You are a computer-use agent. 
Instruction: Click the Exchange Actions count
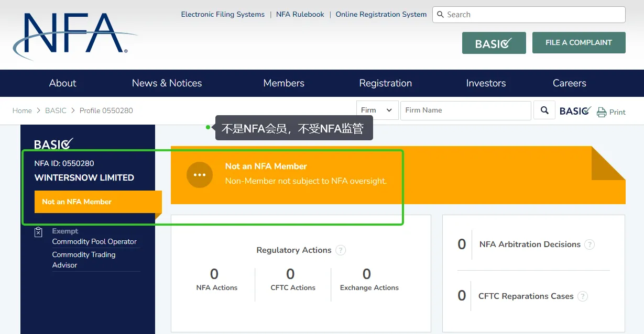coord(367,274)
